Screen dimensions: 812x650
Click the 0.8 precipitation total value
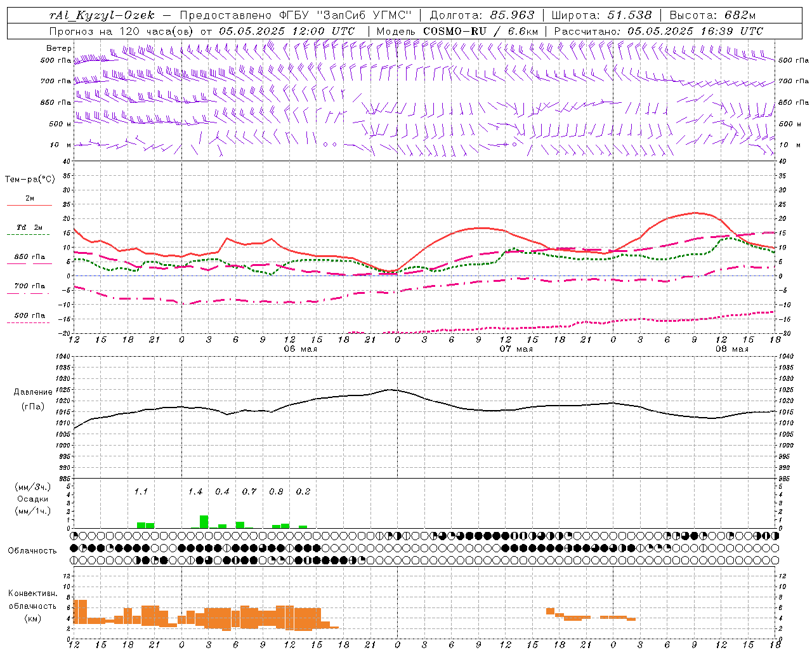276,491
